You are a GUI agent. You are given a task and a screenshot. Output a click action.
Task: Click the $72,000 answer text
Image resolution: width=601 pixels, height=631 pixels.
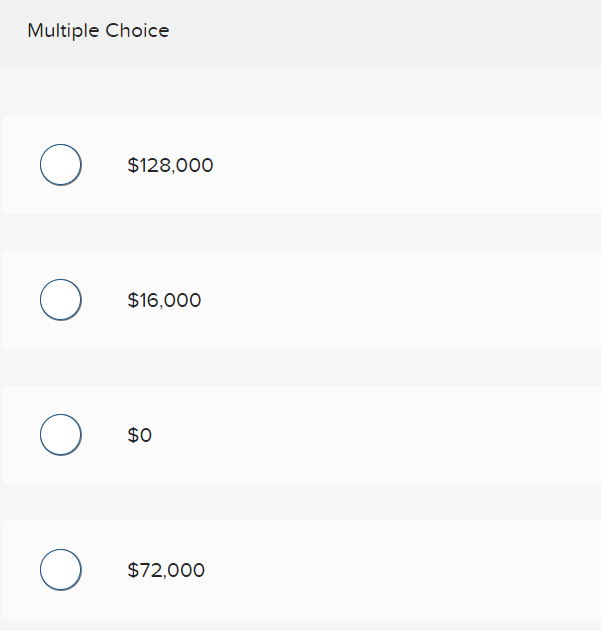(166, 571)
